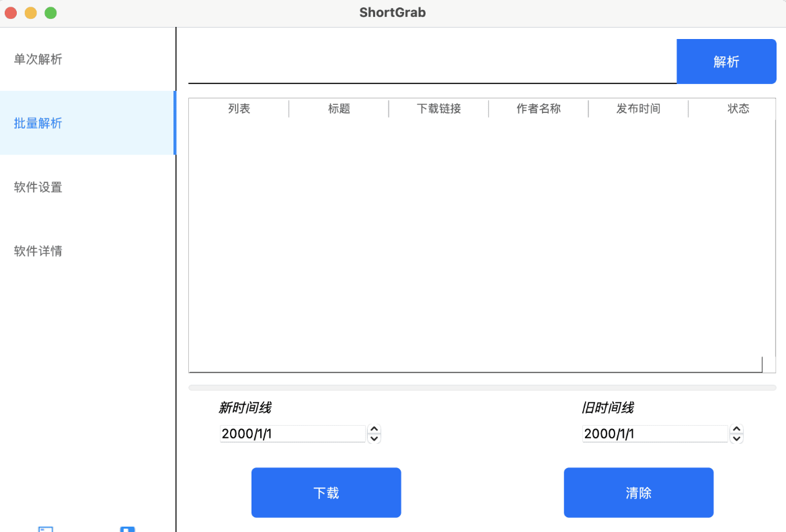Click the 列表 column header
Screen dimensions: 786x532
(x=239, y=109)
